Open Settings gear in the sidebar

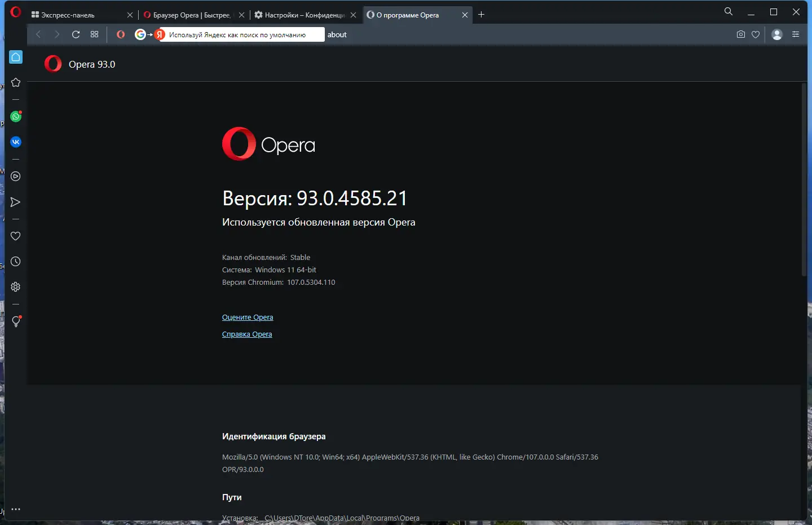[x=16, y=287]
